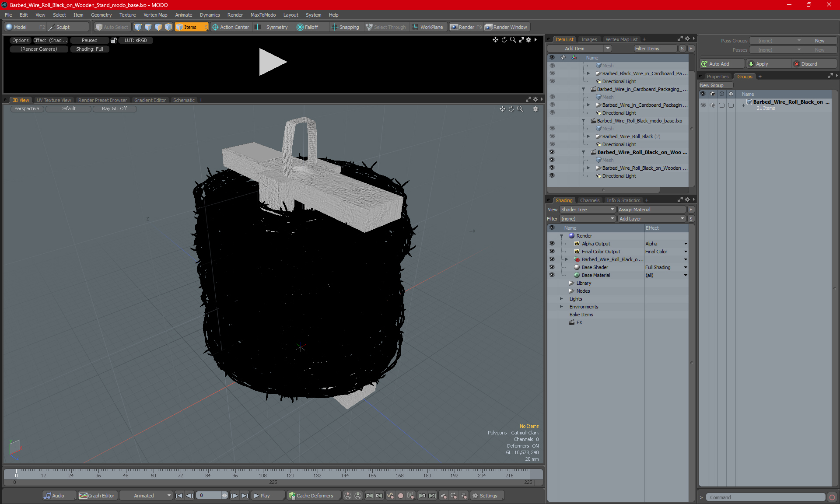Click the New Group button
Screen dimensions: 840x504
click(x=716, y=85)
